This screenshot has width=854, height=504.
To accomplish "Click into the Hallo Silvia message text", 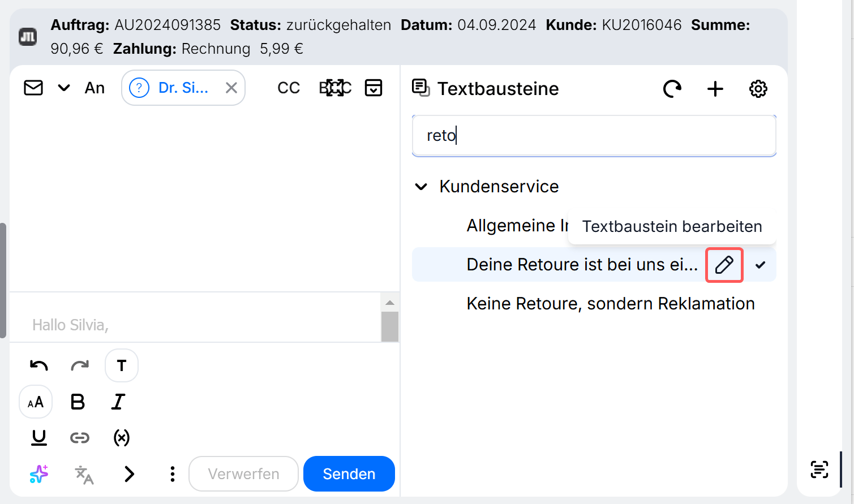I will [70, 325].
